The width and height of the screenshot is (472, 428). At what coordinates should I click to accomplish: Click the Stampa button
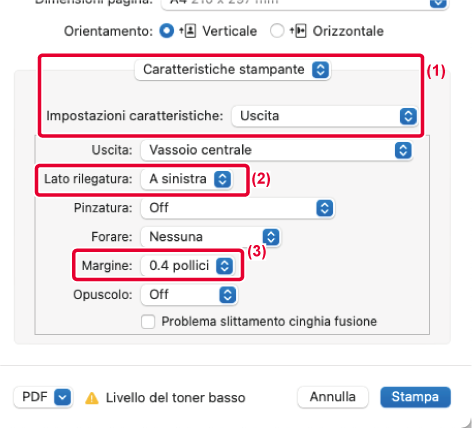coord(415,397)
